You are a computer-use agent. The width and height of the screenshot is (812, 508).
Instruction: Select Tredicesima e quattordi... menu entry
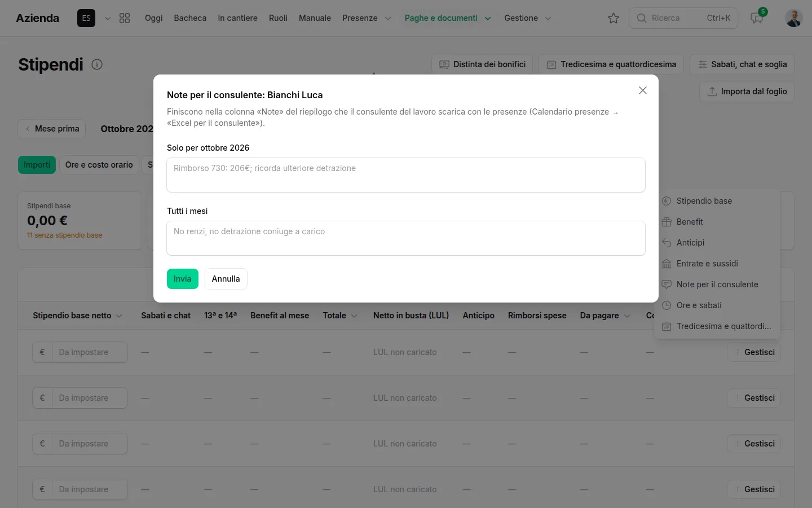pyautogui.click(x=717, y=326)
